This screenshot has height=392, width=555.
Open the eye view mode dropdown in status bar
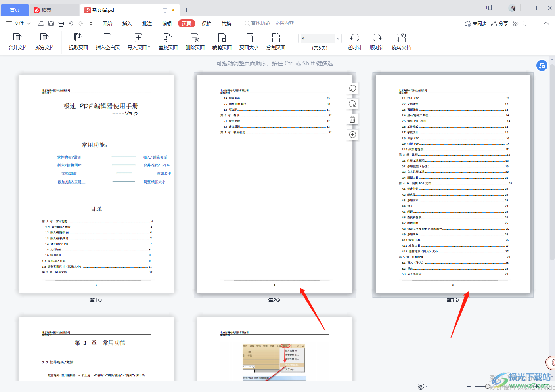(x=423, y=386)
